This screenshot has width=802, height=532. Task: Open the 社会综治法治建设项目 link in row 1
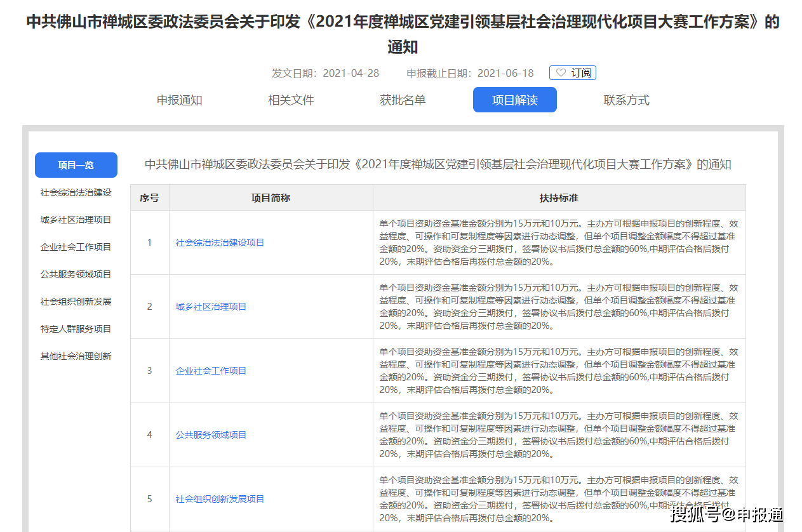(x=219, y=242)
